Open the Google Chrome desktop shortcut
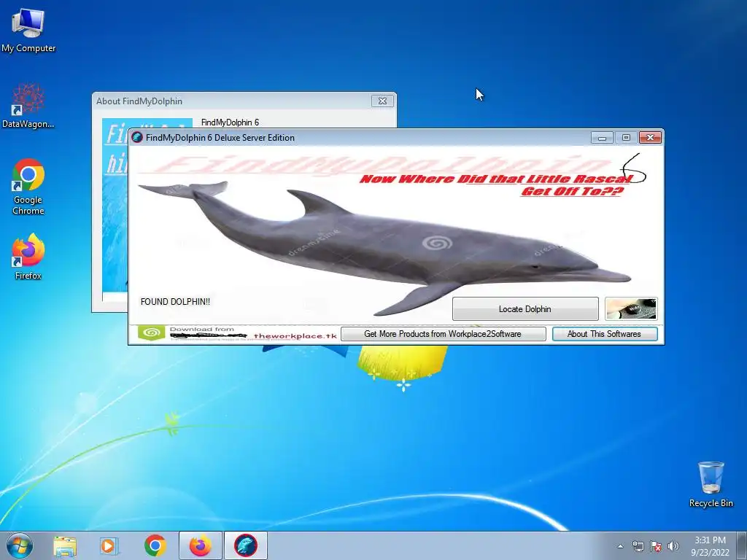 pos(28,186)
